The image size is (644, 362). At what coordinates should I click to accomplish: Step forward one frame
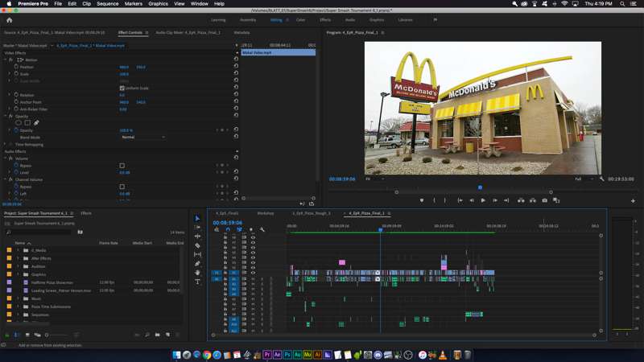pyautogui.click(x=495, y=200)
